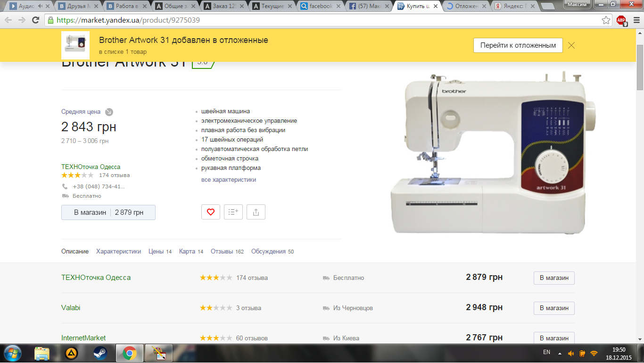Open the paint app in taskbar
This screenshot has height=363, width=644.
pyautogui.click(x=158, y=353)
